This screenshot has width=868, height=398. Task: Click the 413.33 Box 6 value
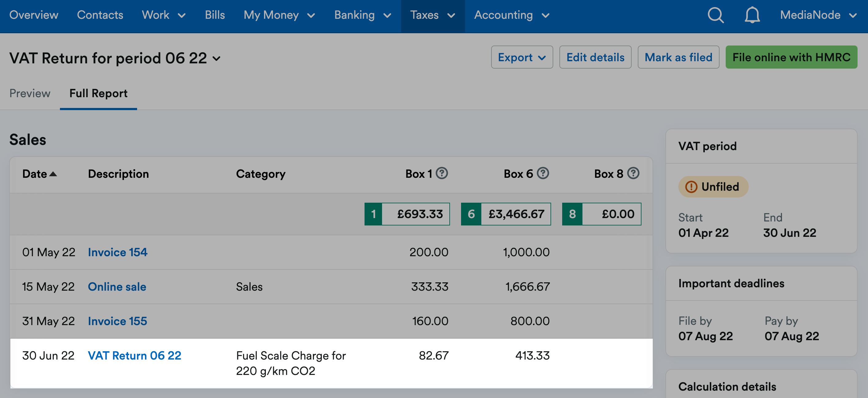point(532,356)
